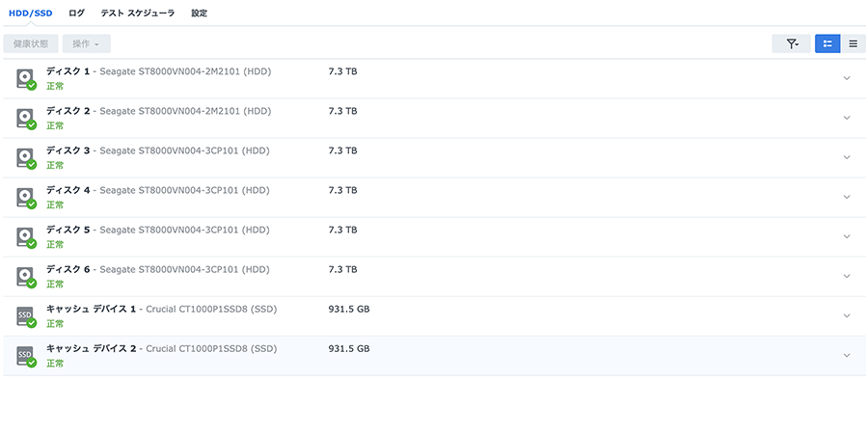Screen dimensions: 868x435
Task: Open the テスト スケジューラ tab
Action: click(138, 14)
